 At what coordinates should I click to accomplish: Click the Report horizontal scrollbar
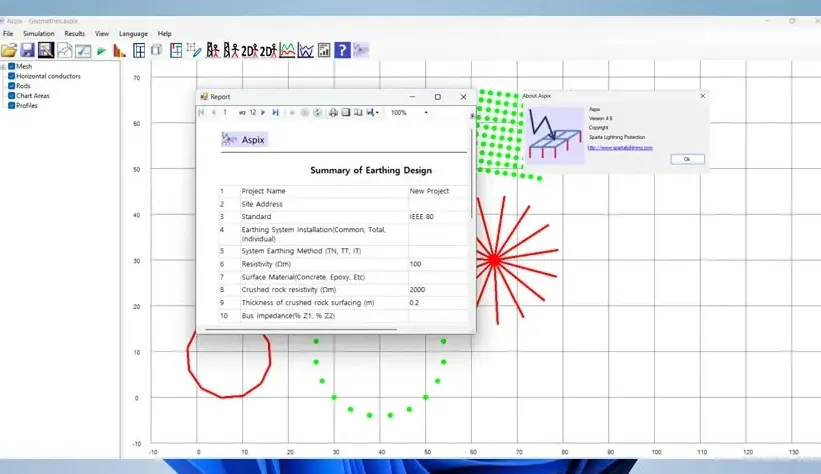pyautogui.click(x=301, y=330)
